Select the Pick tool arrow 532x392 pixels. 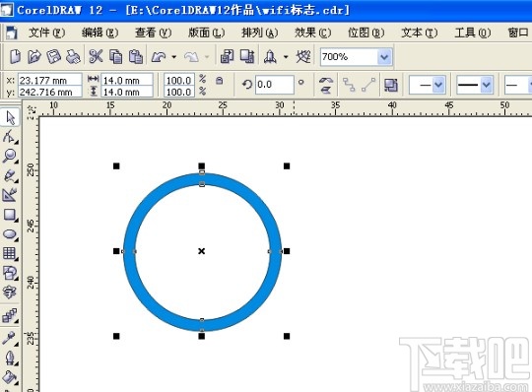(x=10, y=117)
